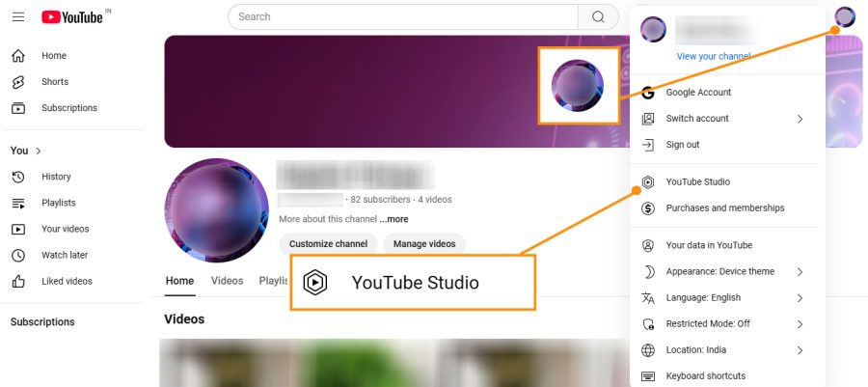Click the Playlists icon in sidebar

(18, 203)
